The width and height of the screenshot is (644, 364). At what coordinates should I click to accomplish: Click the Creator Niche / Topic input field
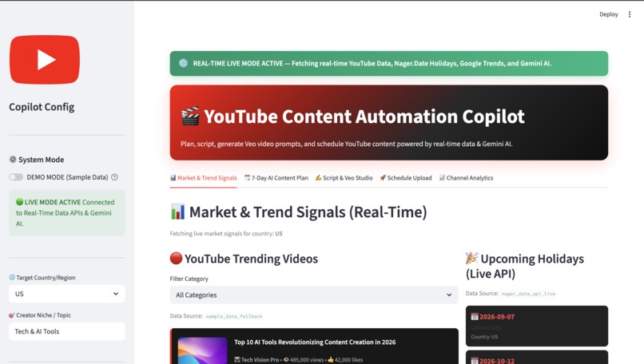point(67,331)
